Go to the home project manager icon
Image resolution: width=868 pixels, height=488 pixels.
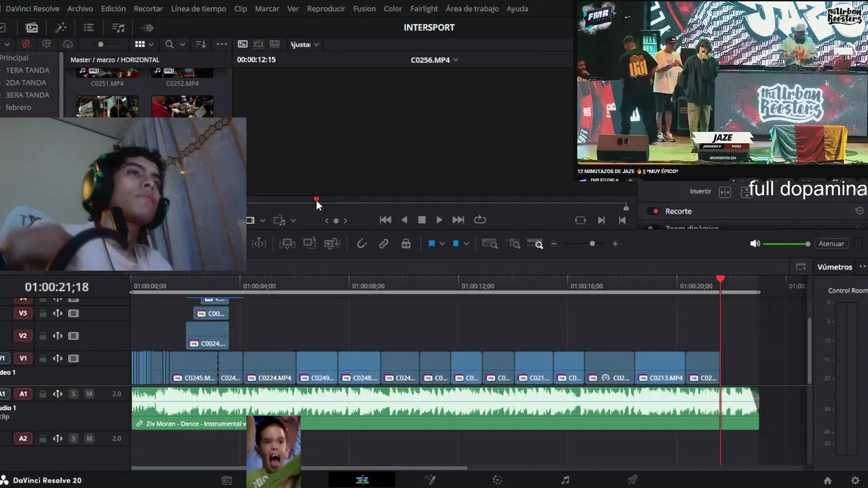tap(827, 481)
